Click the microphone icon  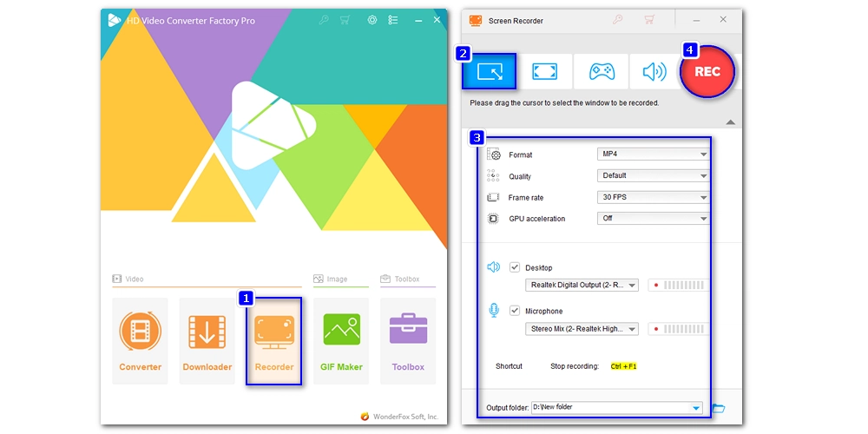click(x=493, y=311)
